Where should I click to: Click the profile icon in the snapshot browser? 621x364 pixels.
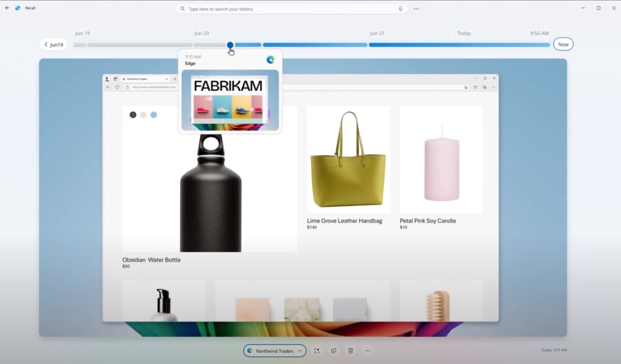(x=107, y=79)
